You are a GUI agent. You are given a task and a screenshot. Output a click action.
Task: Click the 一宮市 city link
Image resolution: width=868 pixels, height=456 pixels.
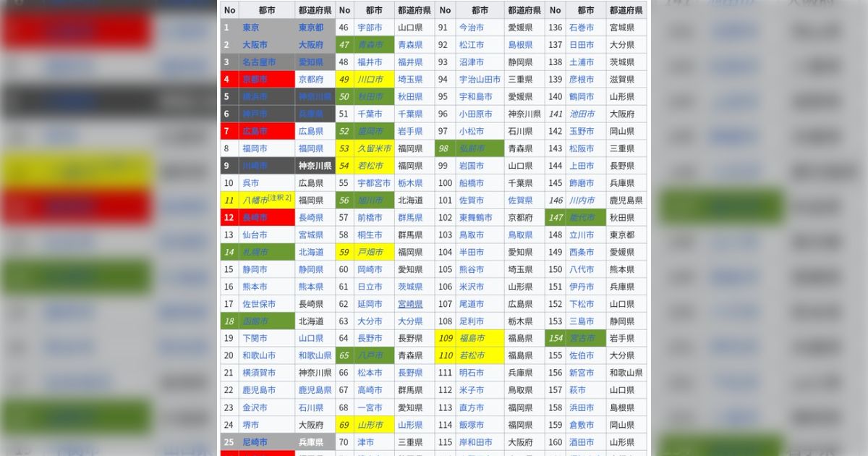coord(370,408)
